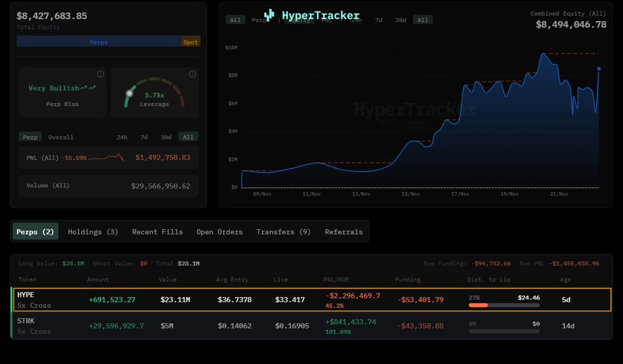Click the chart's latest equity data point
The width and height of the screenshot is (623, 364).
point(599,69)
